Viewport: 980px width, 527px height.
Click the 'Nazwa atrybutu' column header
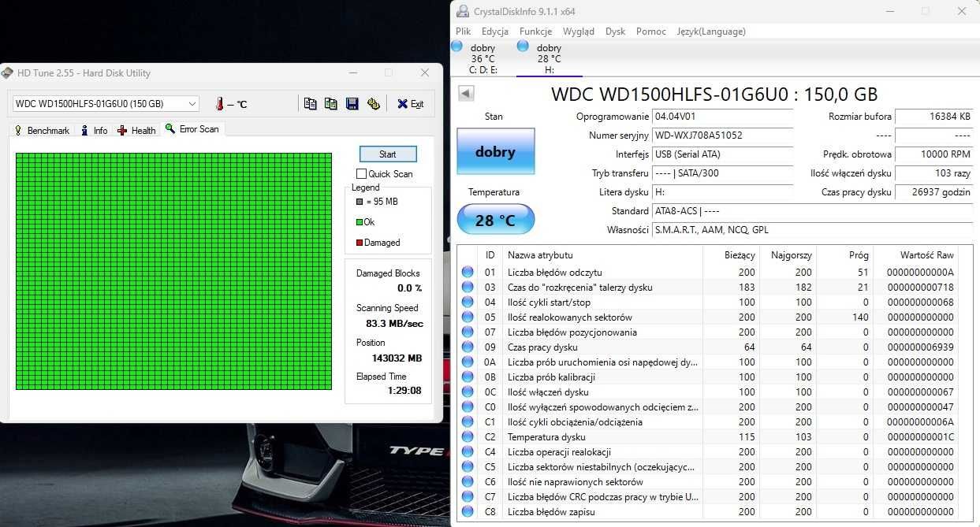tap(602, 255)
